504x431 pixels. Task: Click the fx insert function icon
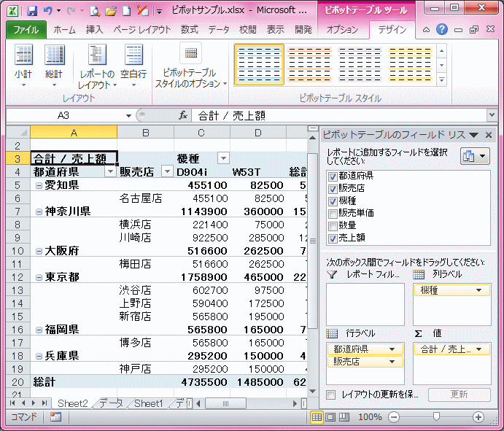click(183, 115)
